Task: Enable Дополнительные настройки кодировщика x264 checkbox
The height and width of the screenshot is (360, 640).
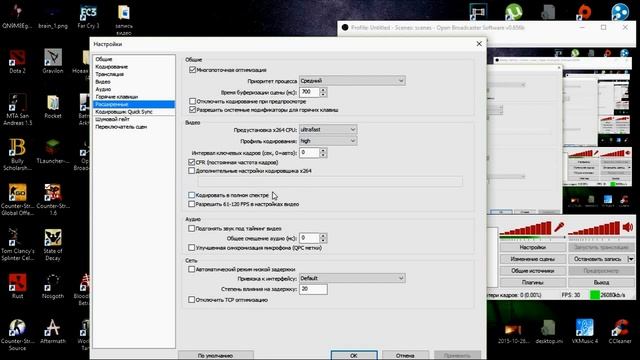Action: 191,171
